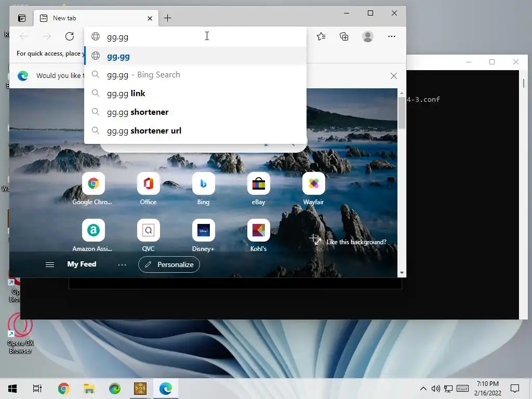Click the new tab page vertical scrollbar
This screenshot has height=399, width=532.
402,113
